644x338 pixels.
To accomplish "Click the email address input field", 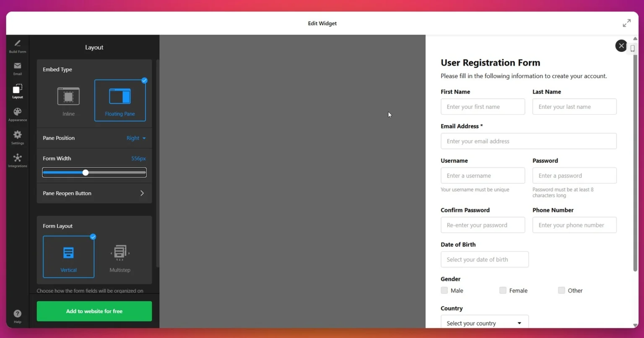I will [528, 141].
